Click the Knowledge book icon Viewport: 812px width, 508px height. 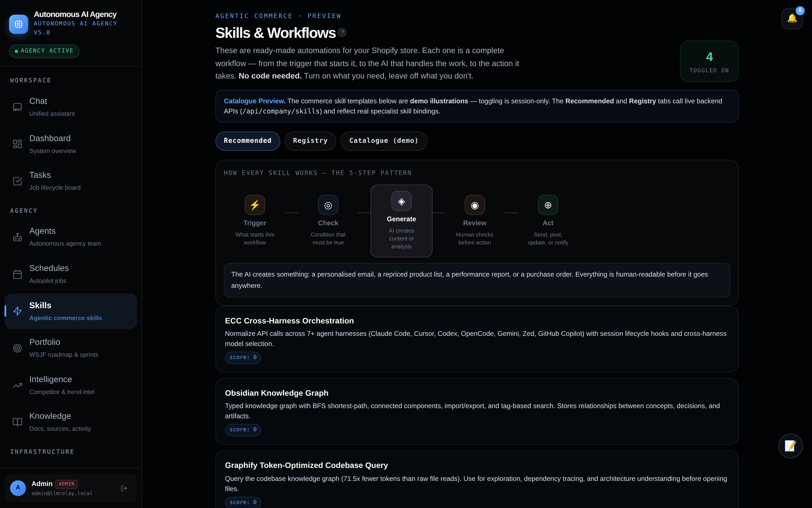[17, 422]
